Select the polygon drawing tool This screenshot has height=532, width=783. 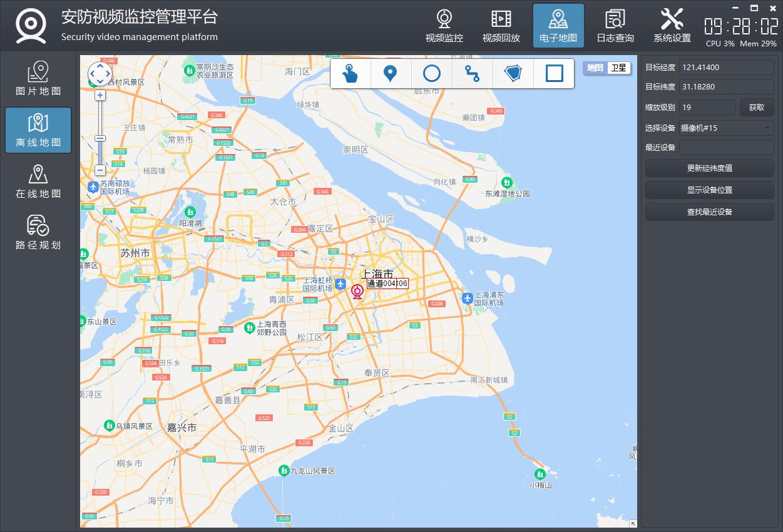pyautogui.click(x=513, y=74)
